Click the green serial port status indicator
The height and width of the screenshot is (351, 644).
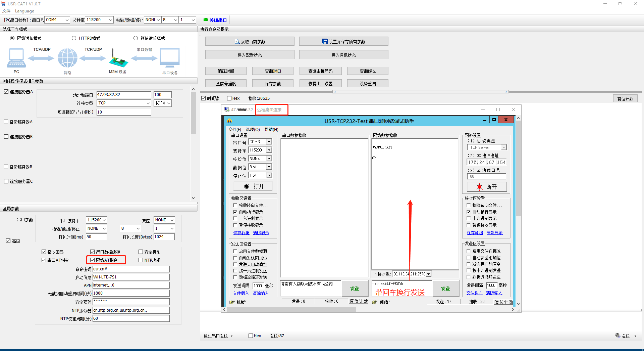click(206, 20)
